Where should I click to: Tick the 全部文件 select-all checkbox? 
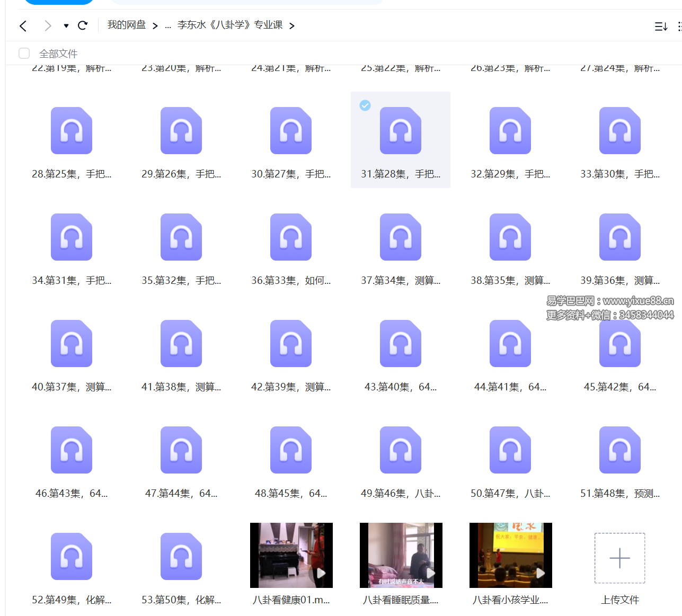[24, 53]
